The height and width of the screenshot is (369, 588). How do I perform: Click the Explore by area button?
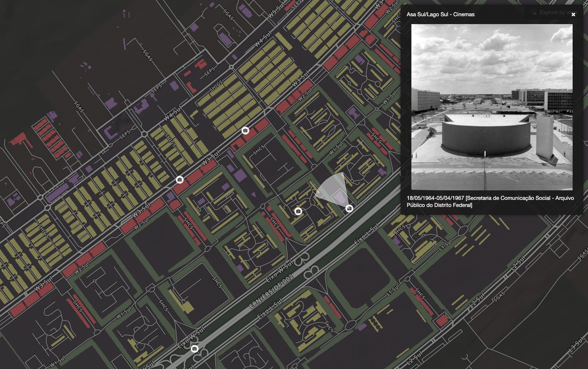558,12
